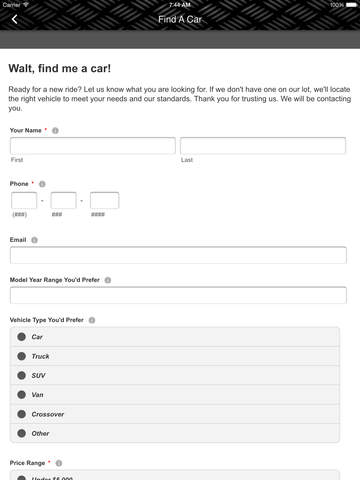Viewport: 360px width, 480px height.
Task: Select Other vehicle type
Action: (x=175, y=433)
